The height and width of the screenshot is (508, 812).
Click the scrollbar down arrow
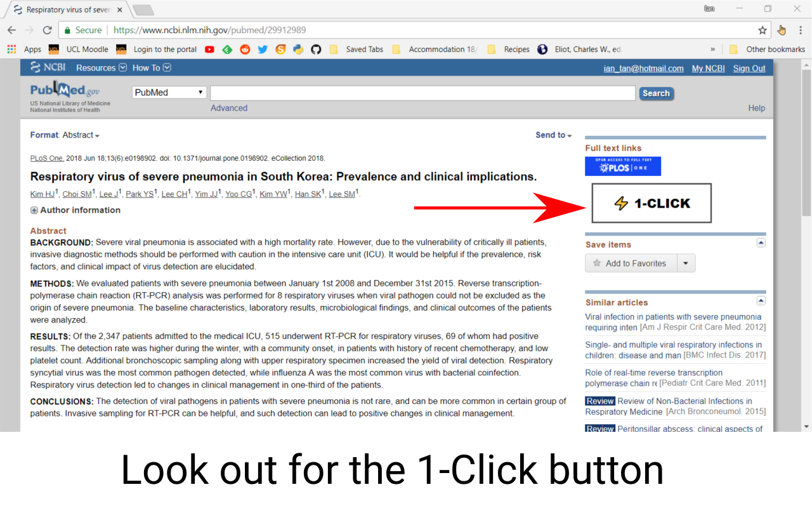(806, 427)
